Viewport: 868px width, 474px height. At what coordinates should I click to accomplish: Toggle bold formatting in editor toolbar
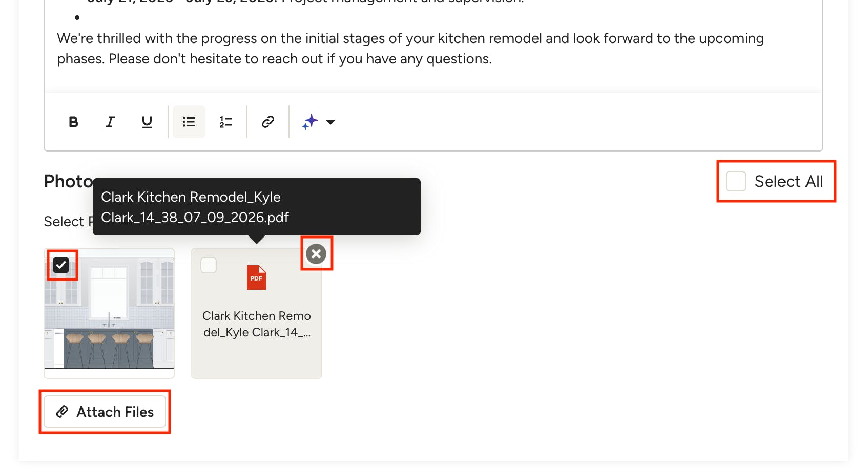click(73, 122)
